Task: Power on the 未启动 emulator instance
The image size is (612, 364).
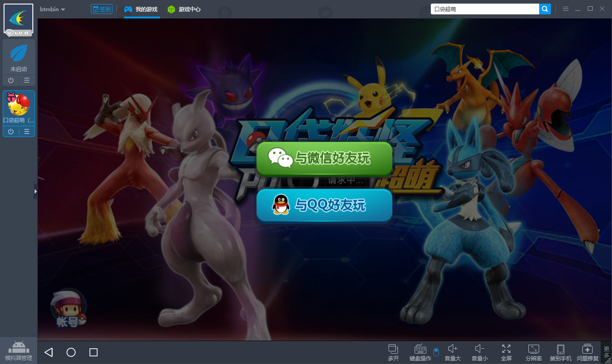Action: (11, 80)
